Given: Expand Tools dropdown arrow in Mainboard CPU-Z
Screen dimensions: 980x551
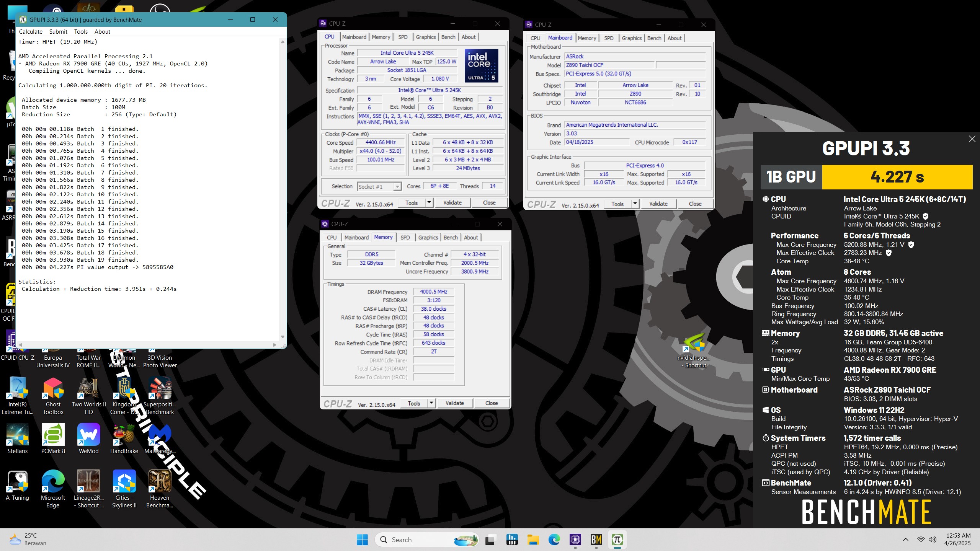Looking at the screenshot, I should [635, 204].
